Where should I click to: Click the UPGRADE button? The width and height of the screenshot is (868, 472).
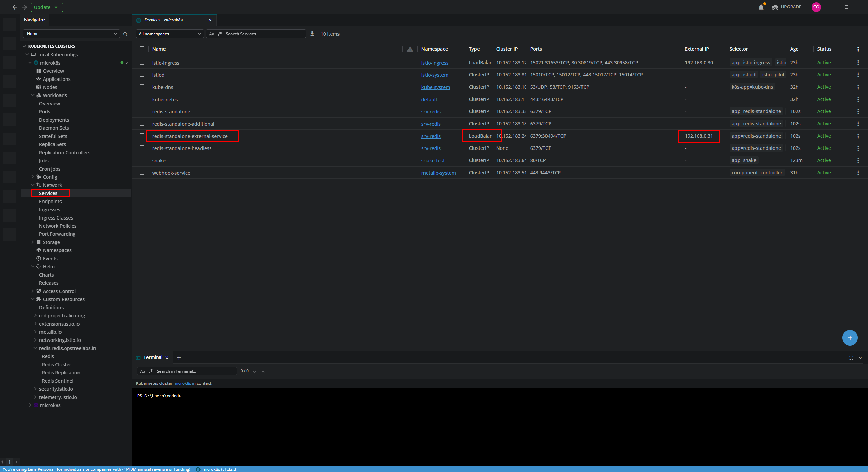click(787, 7)
